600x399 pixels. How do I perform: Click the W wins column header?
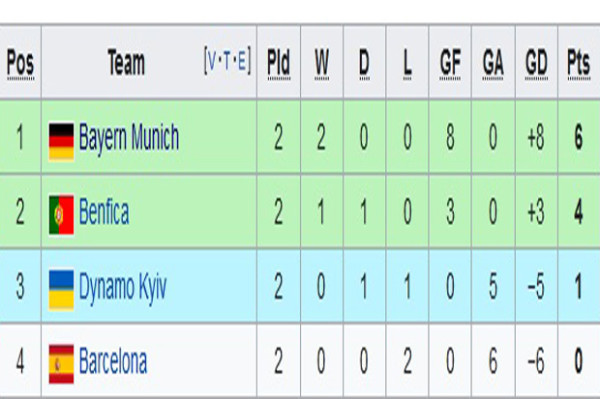pos(322,63)
